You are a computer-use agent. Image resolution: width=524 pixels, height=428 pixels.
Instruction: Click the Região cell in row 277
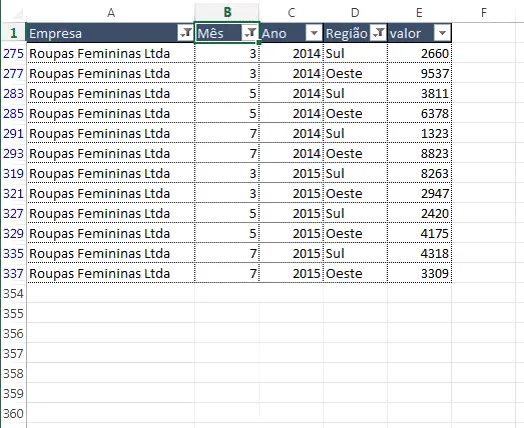(355, 73)
